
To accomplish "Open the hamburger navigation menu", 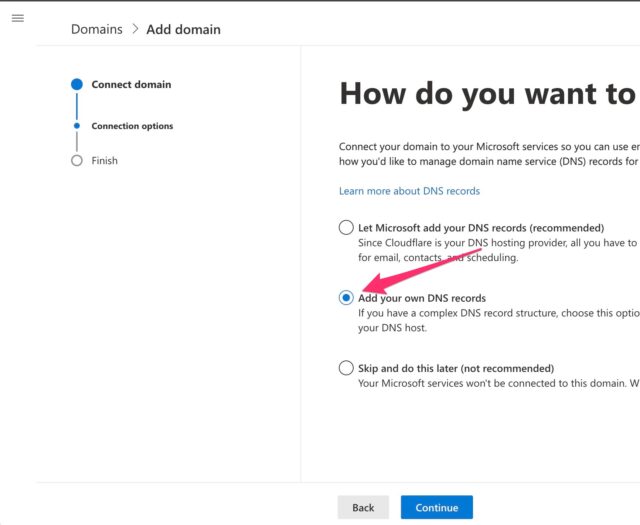I will coord(18,18).
